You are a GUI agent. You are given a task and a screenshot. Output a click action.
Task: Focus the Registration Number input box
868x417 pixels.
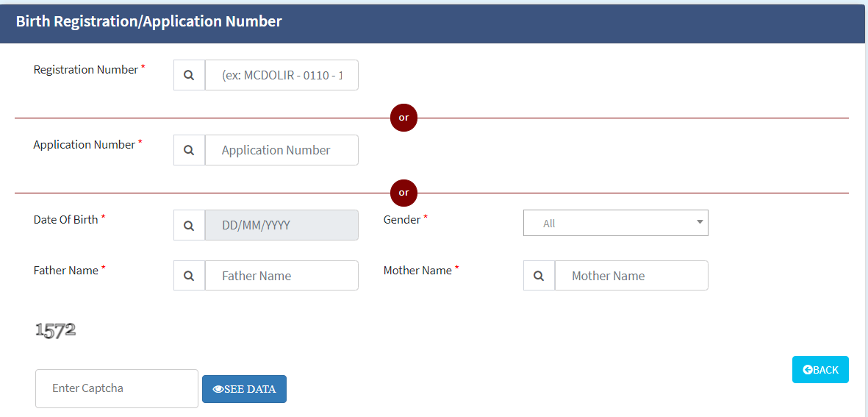coord(281,75)
